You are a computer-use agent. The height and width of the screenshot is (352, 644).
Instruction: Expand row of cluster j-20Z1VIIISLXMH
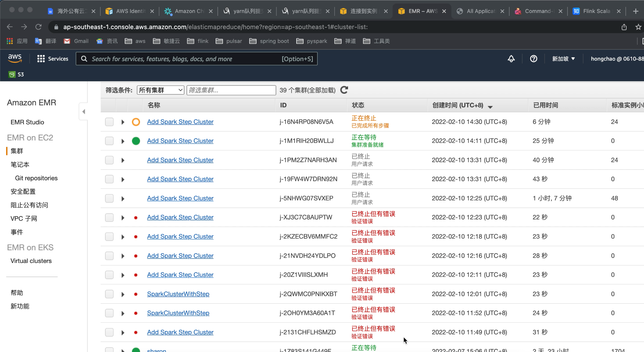point(123,275)
